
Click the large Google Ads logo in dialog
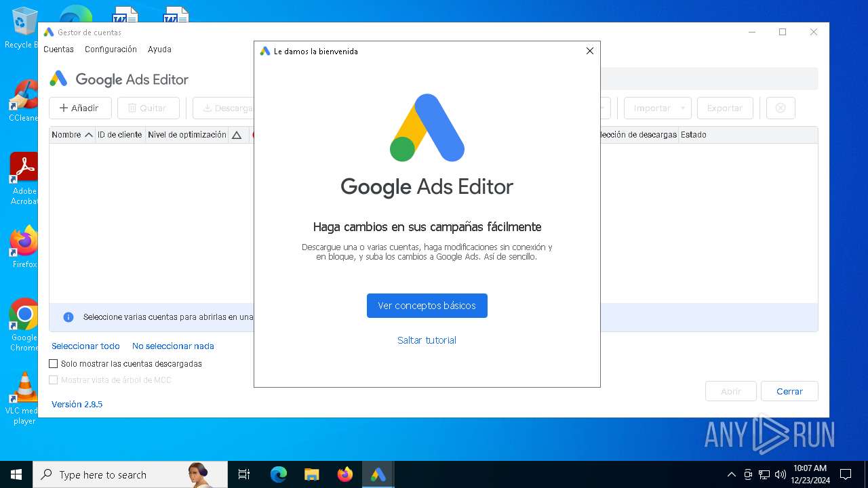coord(427,127)
